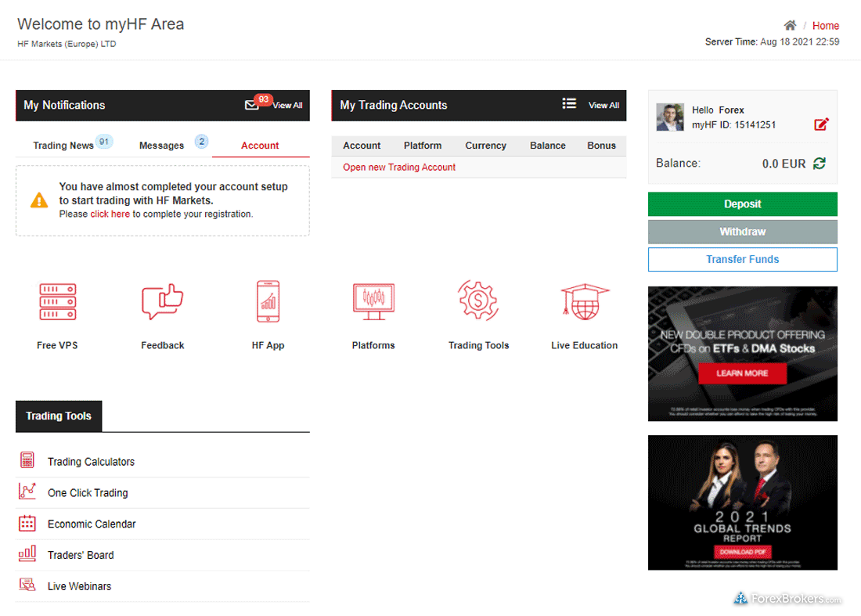Click the Withdraw button

pyautogui.click(x=742, y=232)
